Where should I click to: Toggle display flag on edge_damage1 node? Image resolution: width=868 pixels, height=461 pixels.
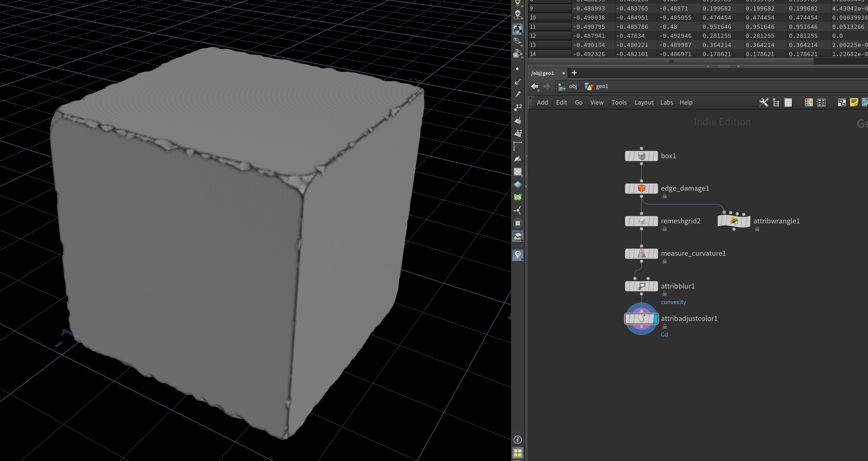(655, 188)
